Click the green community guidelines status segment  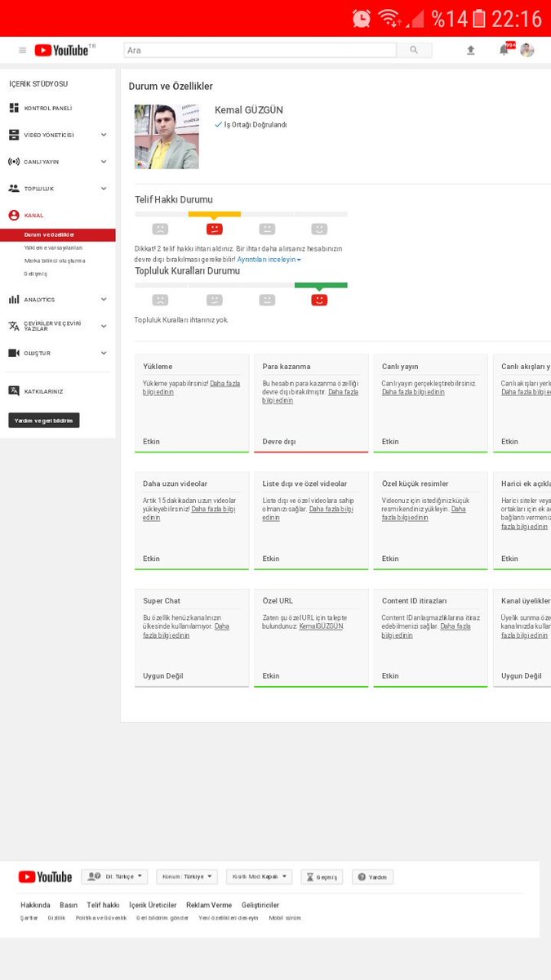tap(321, 285)
